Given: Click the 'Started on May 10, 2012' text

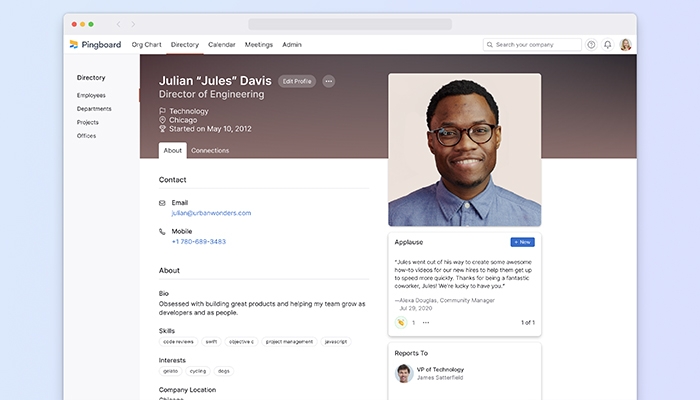Looking at the screenshot, I should tap(210, 129).
